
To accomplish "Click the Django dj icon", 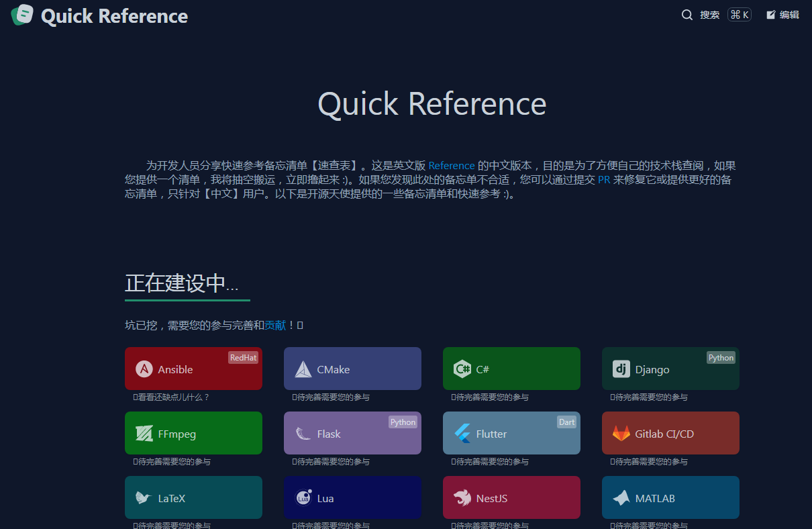I will pos(621,369).
